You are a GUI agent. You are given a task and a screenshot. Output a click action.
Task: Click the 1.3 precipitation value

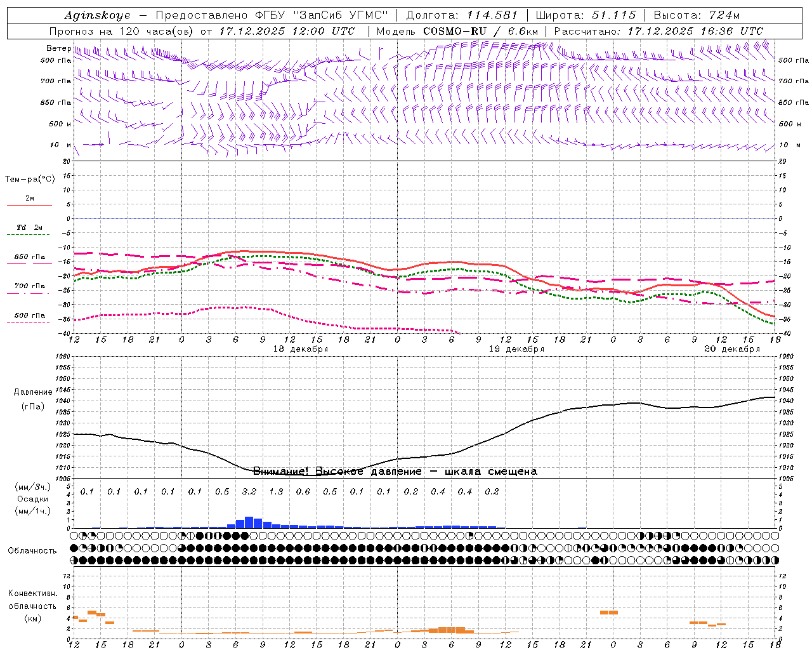276,491
